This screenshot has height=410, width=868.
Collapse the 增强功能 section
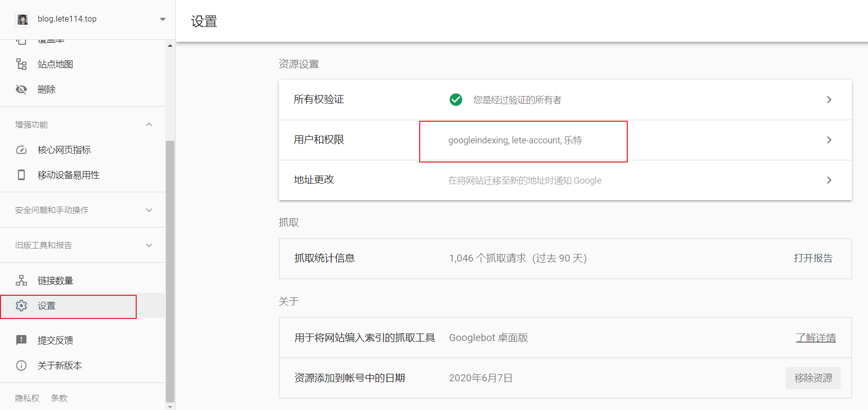(149, 125)
